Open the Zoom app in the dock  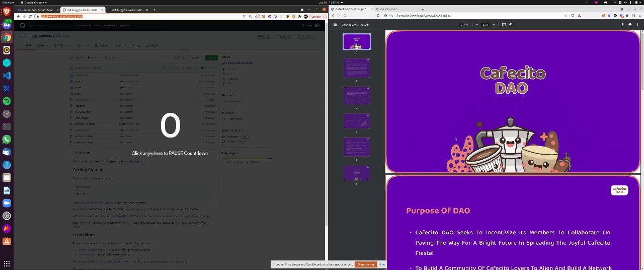[7, 203]
